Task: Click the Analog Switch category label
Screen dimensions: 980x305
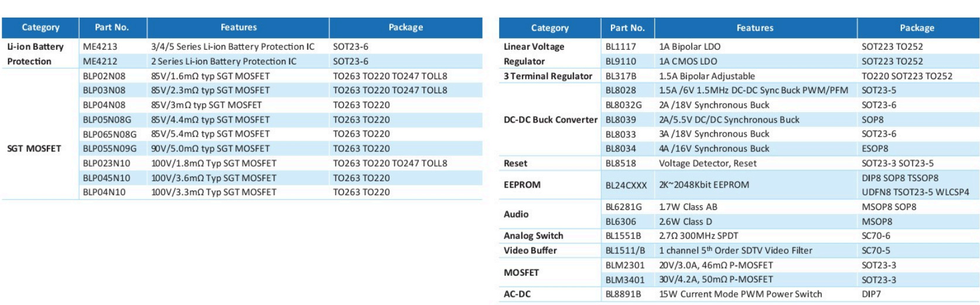Action: (x=534, y=235)
